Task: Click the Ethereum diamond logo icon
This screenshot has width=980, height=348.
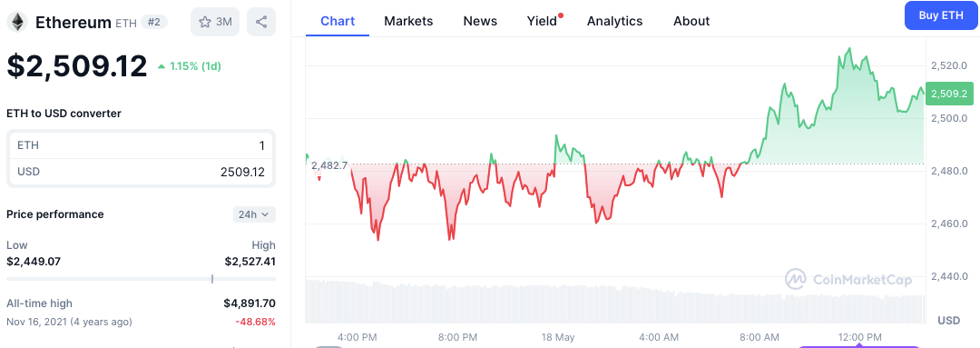Action: (17, 23)
